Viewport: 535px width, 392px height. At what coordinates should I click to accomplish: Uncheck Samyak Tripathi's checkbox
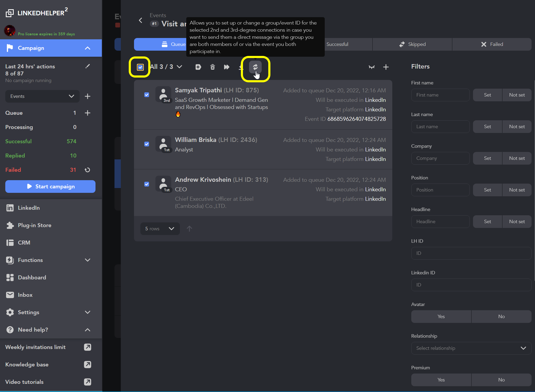[147, 95]
